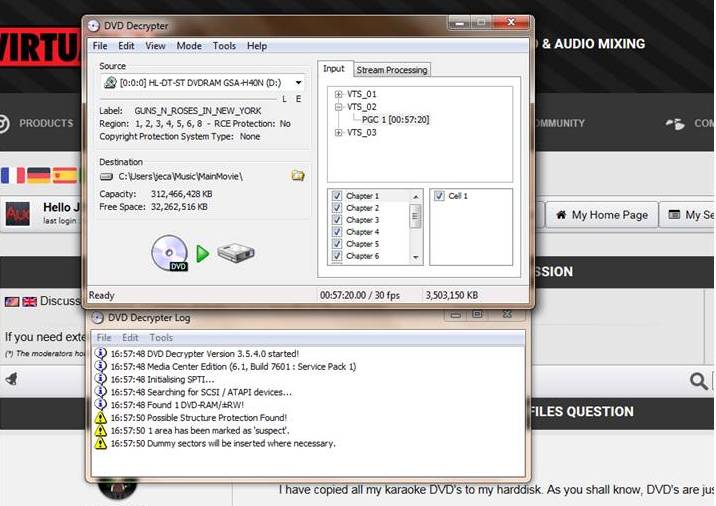This screenshot has width=716, height=506.
Task: Uncheck Chapter 5 checkbox
Action: [337, 244]
